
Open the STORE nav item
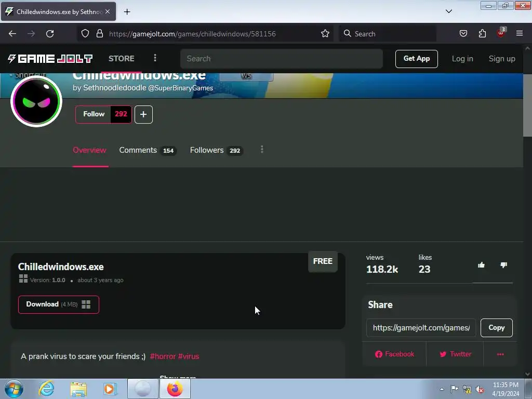(x=122, y=59)
